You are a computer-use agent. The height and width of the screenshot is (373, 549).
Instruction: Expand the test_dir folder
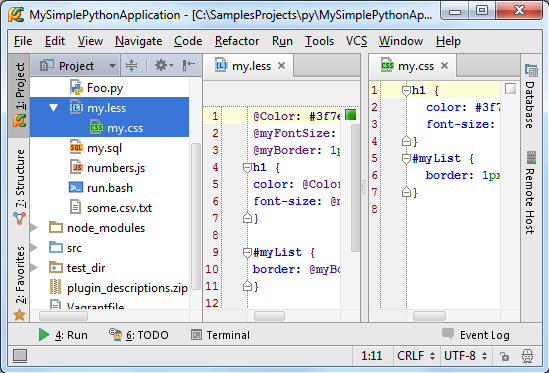coord(34,268)
